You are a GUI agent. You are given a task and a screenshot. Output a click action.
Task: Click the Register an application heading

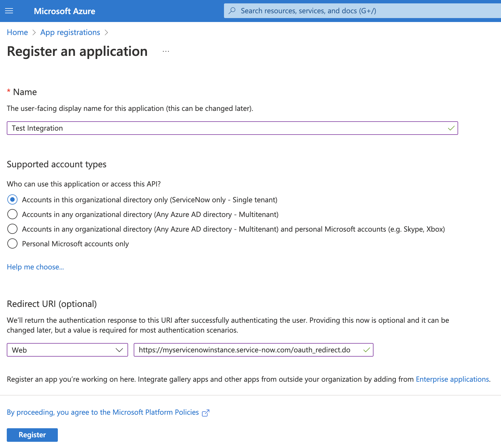77,51
